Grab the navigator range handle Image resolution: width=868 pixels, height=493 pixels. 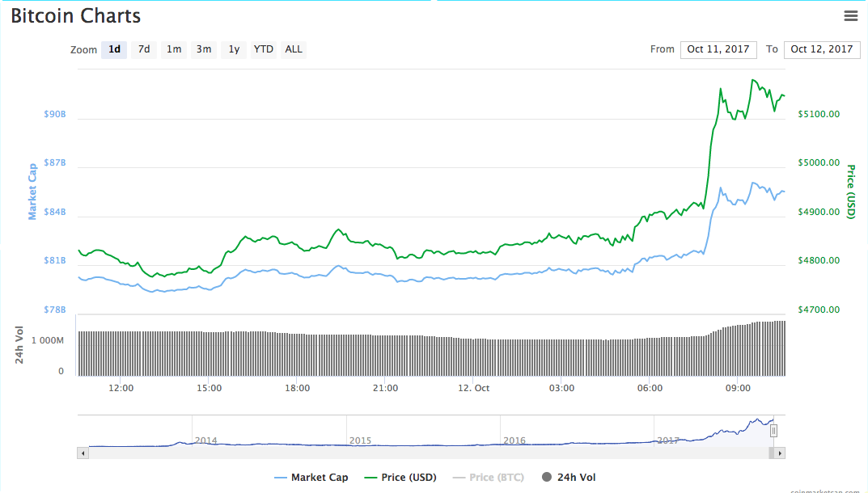pos(773,431)
